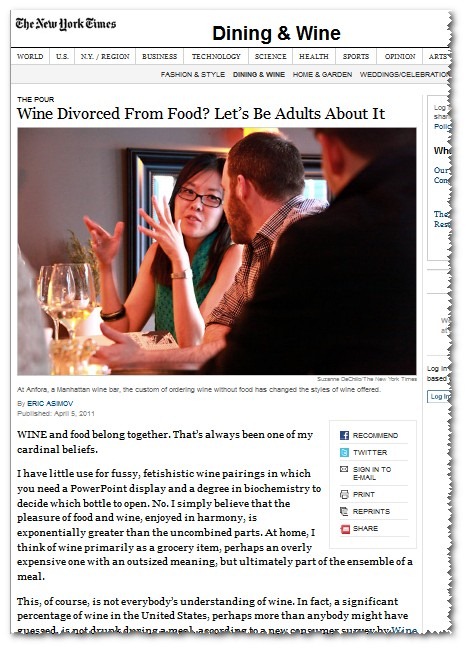
Task: Click the Log In button in sidebar
Action: pos(439,396)
